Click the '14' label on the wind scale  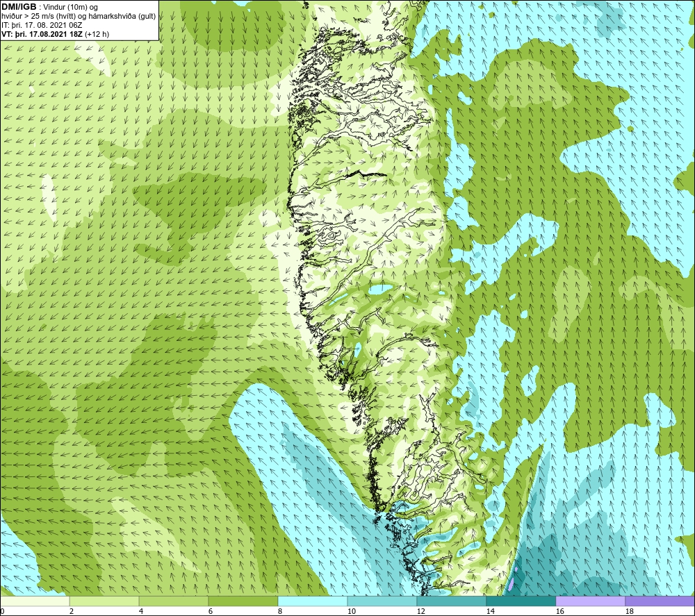(x=490, y=611)
